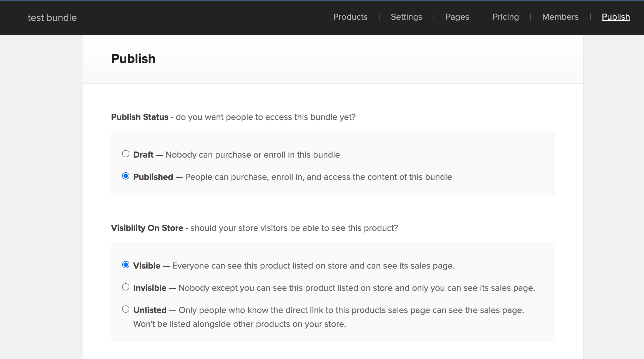
Task: Choose the Visible radio button
Action: tap(126, 265)
